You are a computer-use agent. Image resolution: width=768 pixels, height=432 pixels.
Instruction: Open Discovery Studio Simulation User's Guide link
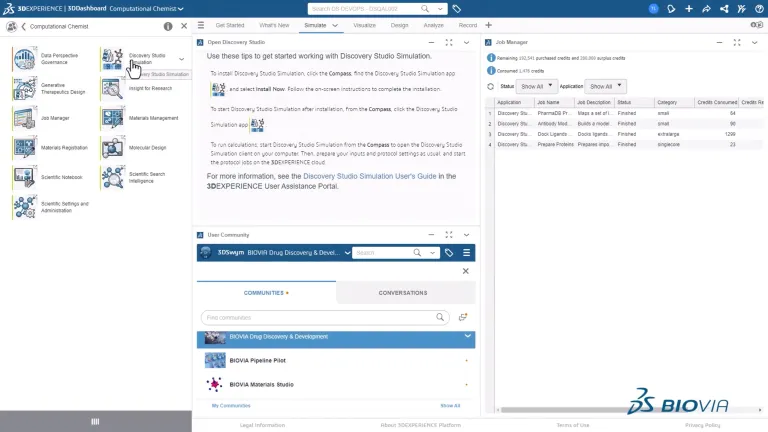pos(369,176)
